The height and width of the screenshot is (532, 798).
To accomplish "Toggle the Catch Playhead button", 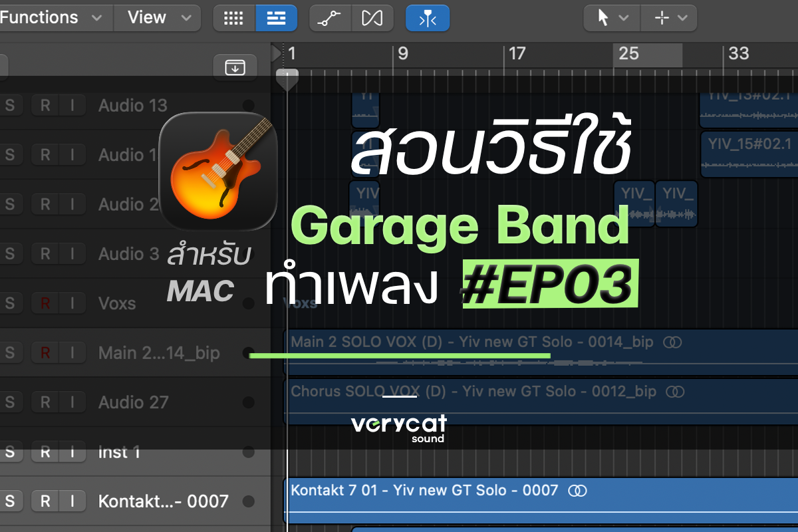I will pyautogui.click(x=428, y=18).
